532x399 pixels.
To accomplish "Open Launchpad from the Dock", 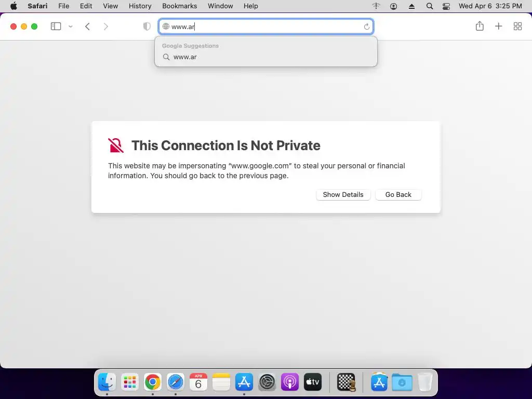I will click(x=130, y=382).
